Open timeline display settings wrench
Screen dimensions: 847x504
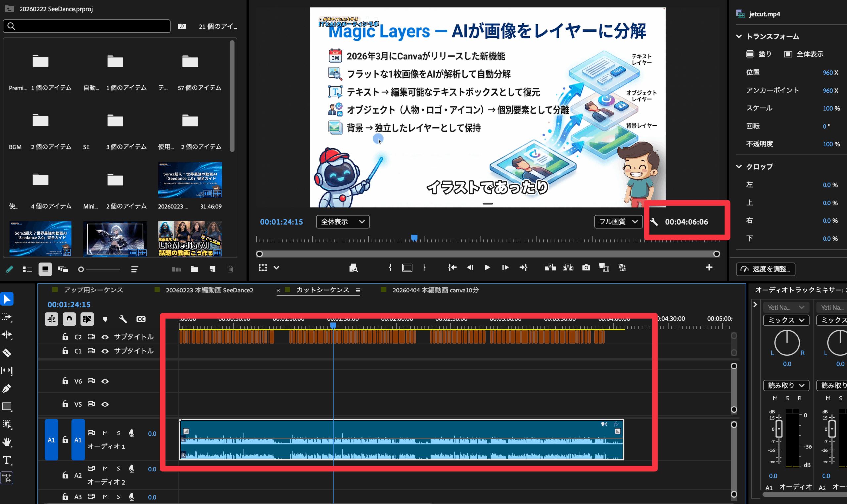click(123, 319)
